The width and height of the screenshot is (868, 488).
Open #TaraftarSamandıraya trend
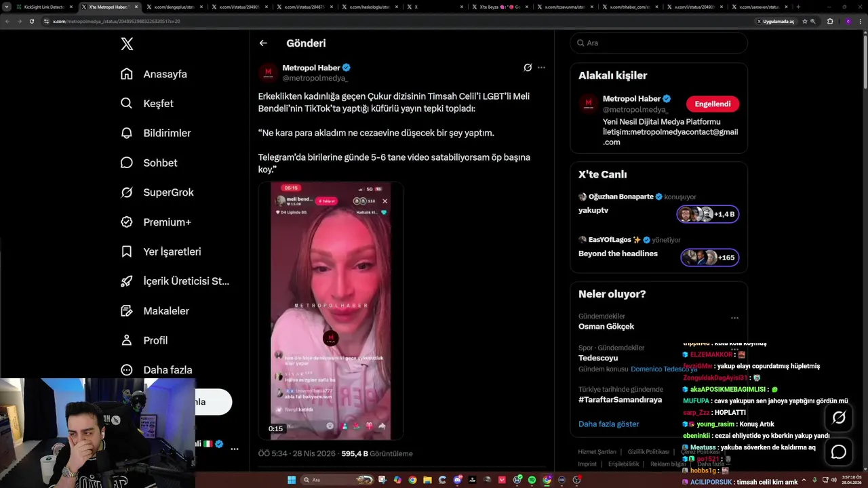click(x=620, y=400)
